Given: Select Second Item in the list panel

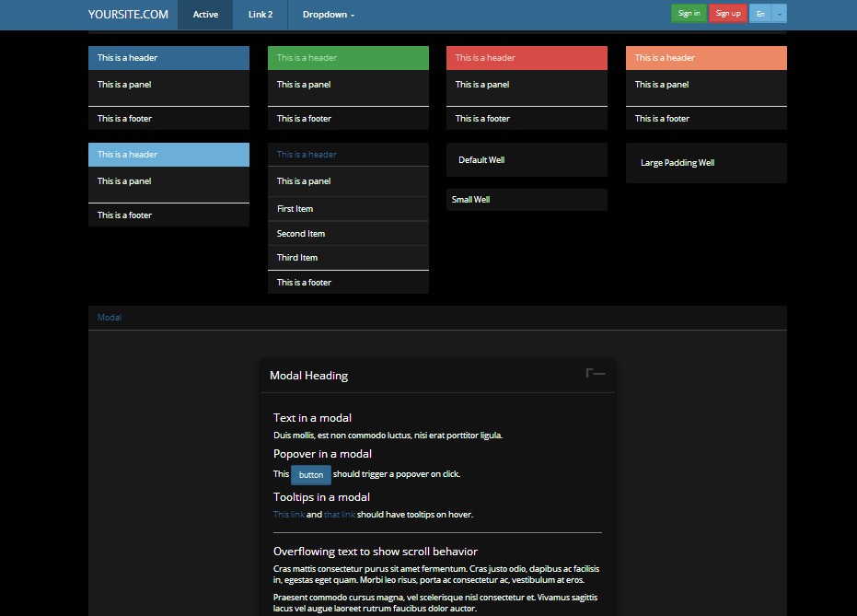Looking at the screenshot, I should 348,233.
